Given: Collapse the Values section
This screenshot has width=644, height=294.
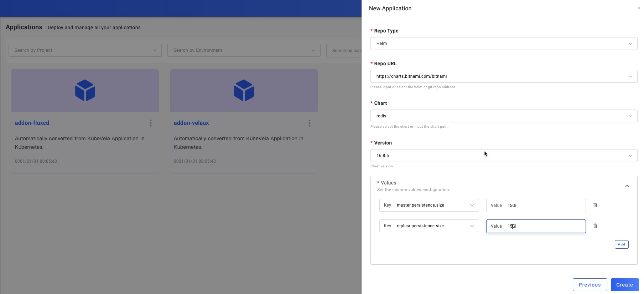Looking at the screenshot, I should [x=627, y=186].
